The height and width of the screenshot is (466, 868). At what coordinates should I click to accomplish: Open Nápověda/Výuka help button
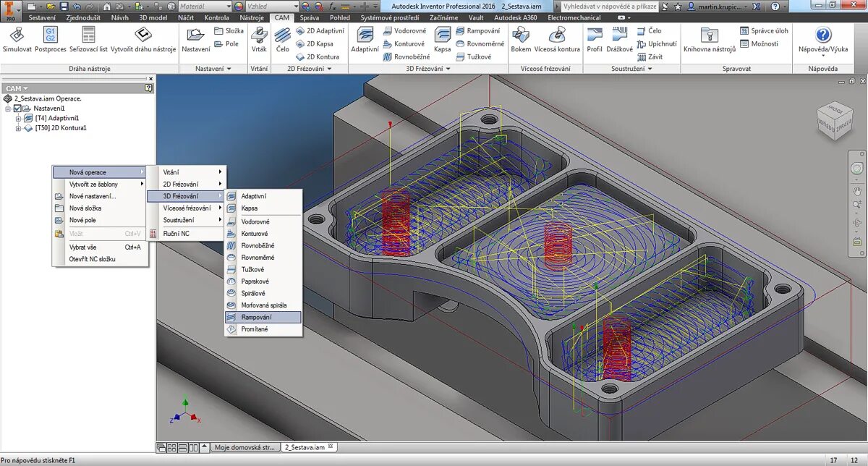(x=823, y=40)
